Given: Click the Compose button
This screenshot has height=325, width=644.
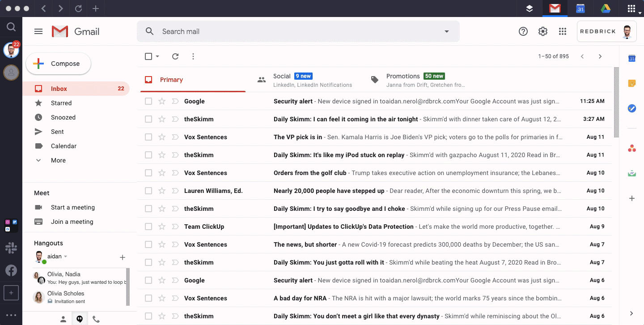Looking at the screenshot, I should pyautogui.click(x=58, y=64).
